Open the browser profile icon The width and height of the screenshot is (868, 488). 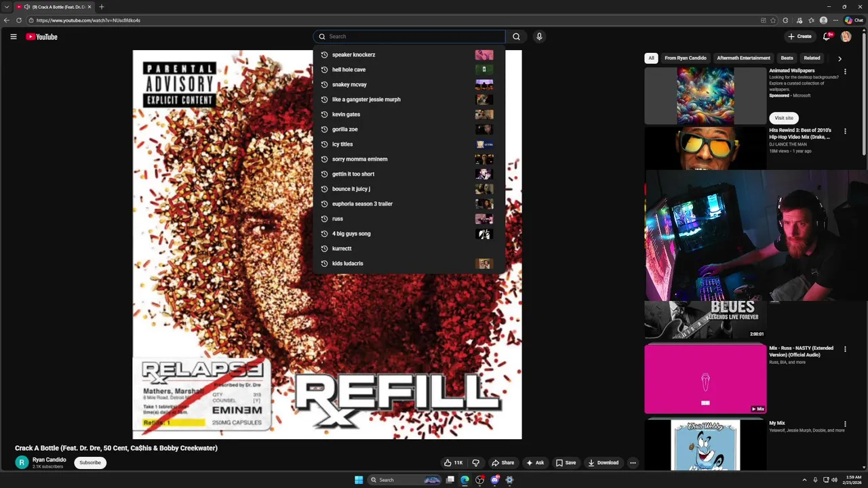(823, 20)
